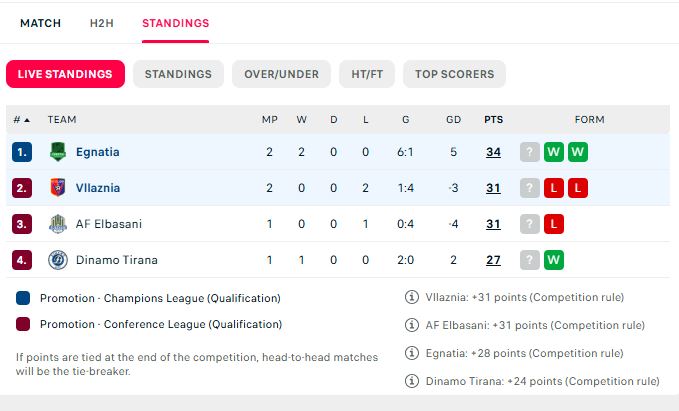Click Egnatia's latest green W form badge
The image size is (679, 411).
554,152
